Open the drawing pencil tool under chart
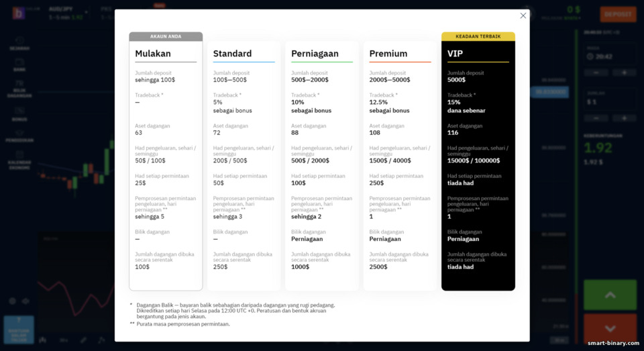644x351 pixels. click(x=83, y=340)
